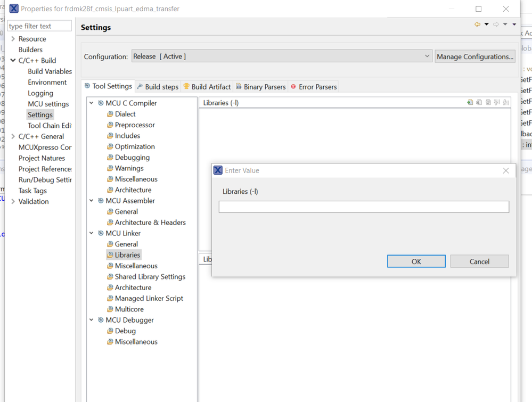This screenshot has height=402, width=532.
Task: Open the Error Parsers tab
Action: tap(314, 87)
